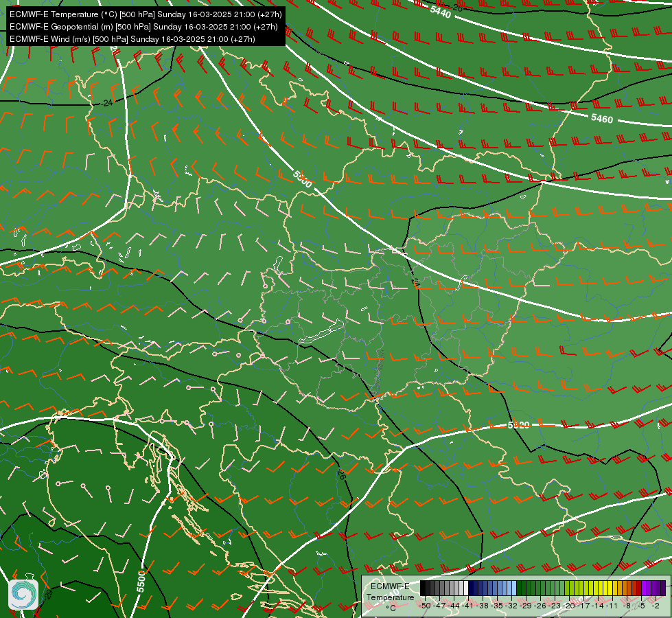The image size is (672, 618).
Task: Pick the red swatch just left of the purple range
Action: point(639,588)
